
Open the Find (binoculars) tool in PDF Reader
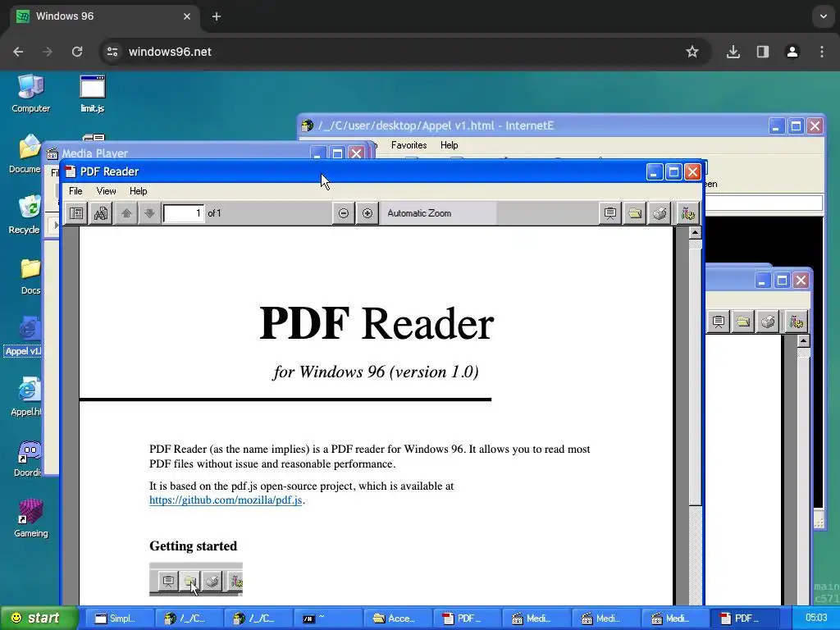point(101,213)
